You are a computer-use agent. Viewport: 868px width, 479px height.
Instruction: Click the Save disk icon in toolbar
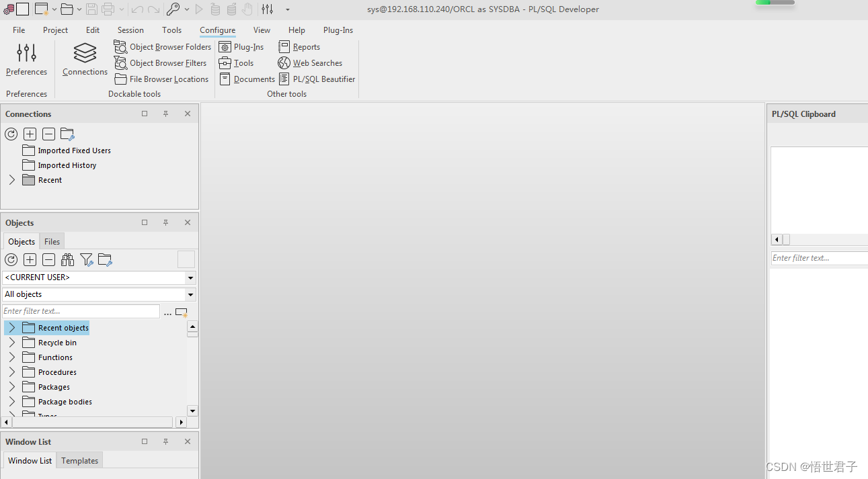click(x=91, y=9)
